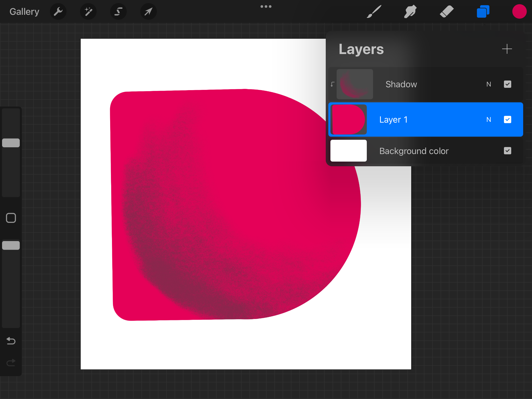This screenshot has width=532, height=399.
Task: Disable visibility of Layer 1
Action: tap(507, 119)
